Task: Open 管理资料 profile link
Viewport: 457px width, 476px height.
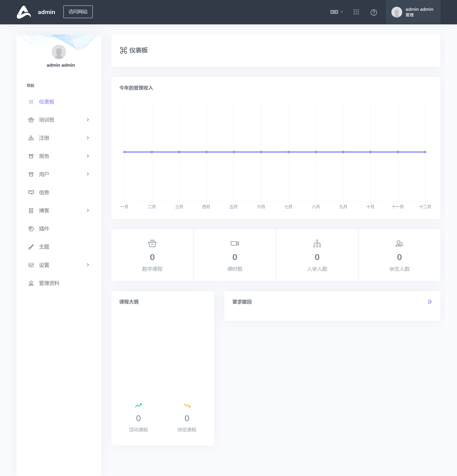Action: [x=49, y=283]
